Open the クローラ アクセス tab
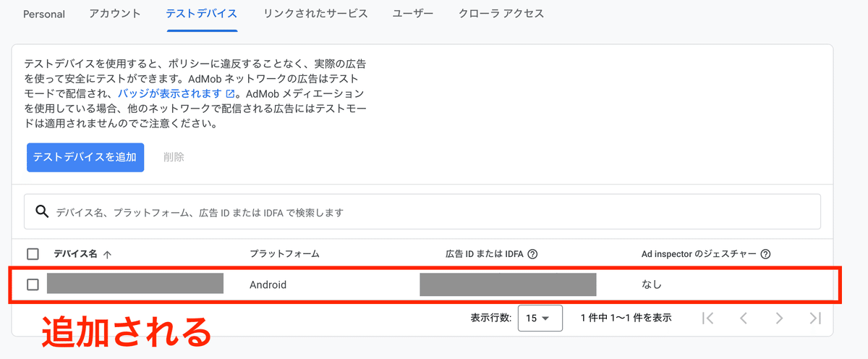868x359 pixels. pyautogui.click(x=501, y=14)
